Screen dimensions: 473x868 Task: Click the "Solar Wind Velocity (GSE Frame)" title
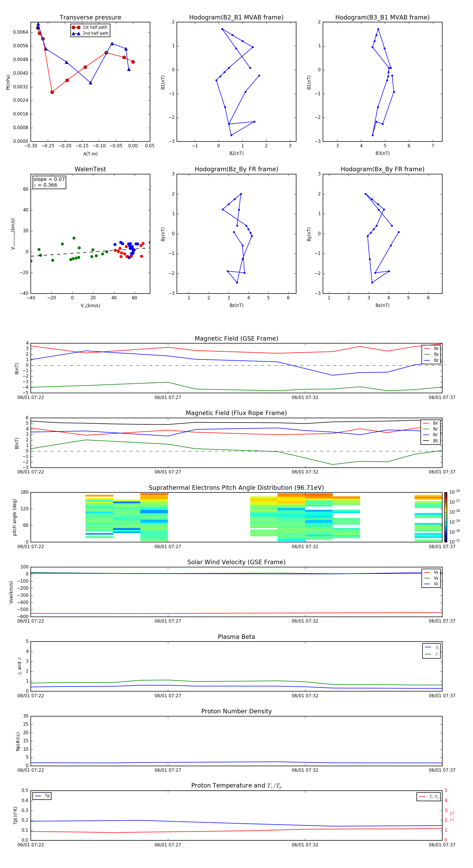236,562
